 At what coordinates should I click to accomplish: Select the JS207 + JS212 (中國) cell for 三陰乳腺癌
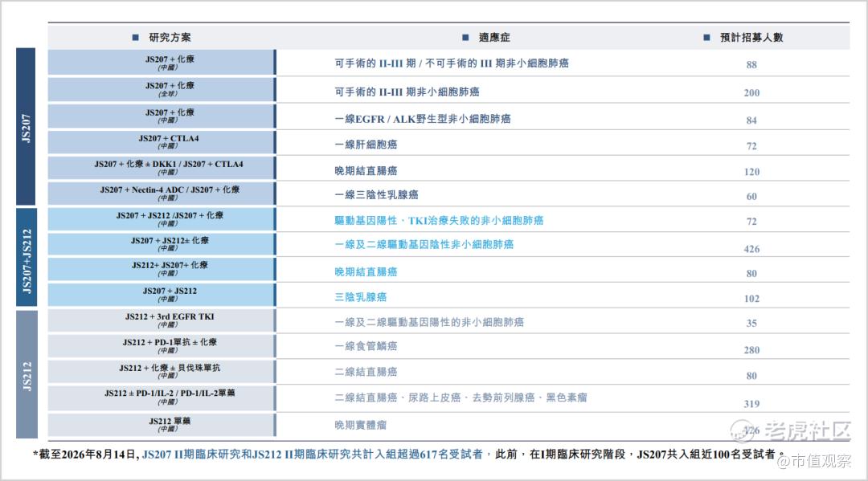click(x=162, y=294)
